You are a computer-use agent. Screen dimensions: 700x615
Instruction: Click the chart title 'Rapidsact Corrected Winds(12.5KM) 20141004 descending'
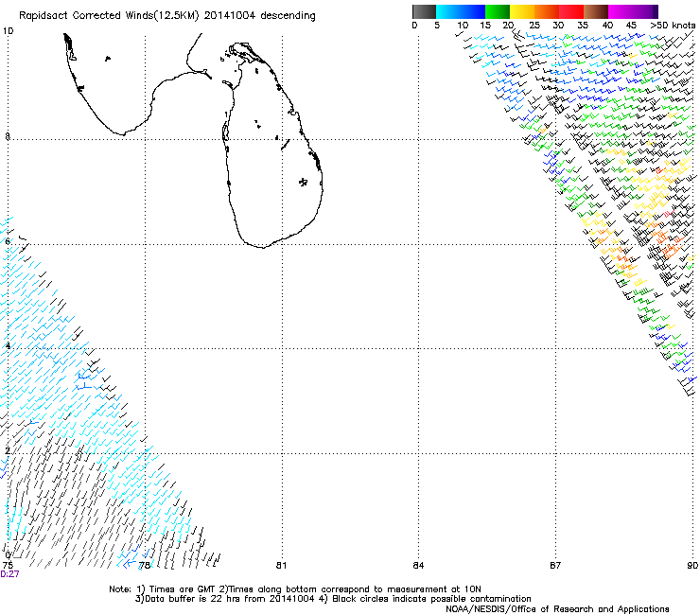(167, 16)
